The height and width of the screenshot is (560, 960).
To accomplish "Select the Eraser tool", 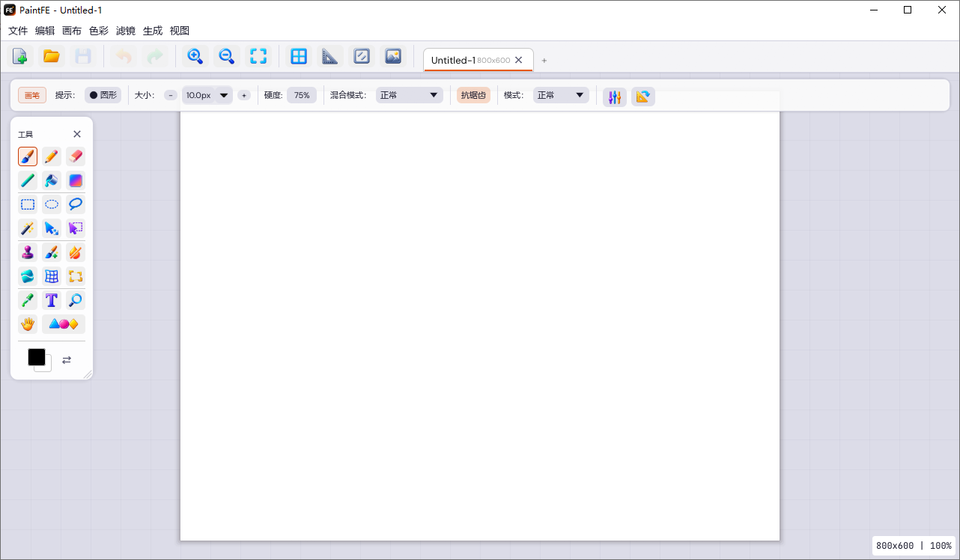I will pos(76,156).
